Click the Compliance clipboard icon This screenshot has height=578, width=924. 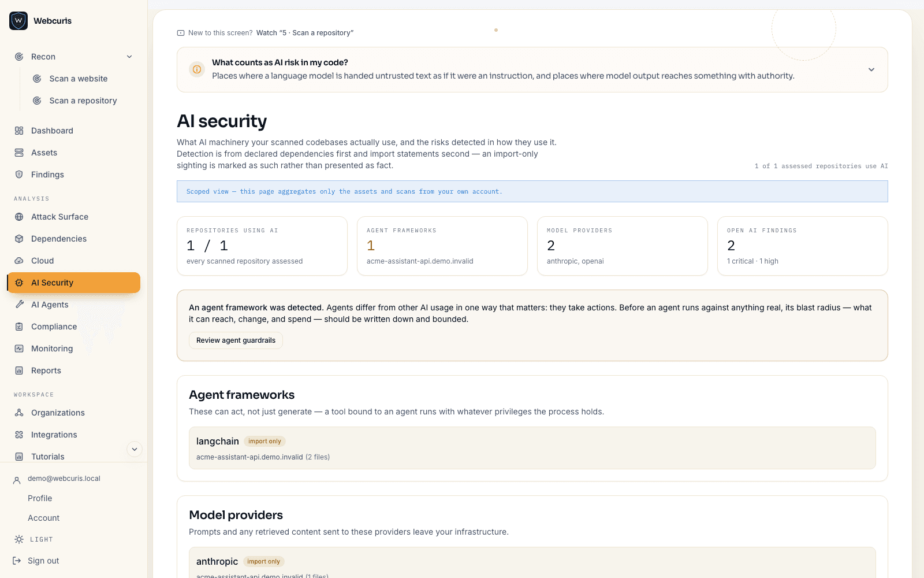19,327
